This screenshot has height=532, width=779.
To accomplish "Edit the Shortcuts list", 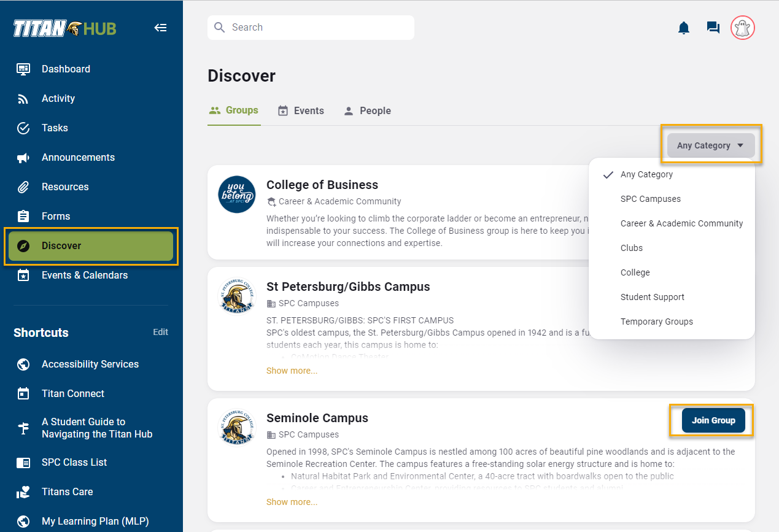I will 160,332.
